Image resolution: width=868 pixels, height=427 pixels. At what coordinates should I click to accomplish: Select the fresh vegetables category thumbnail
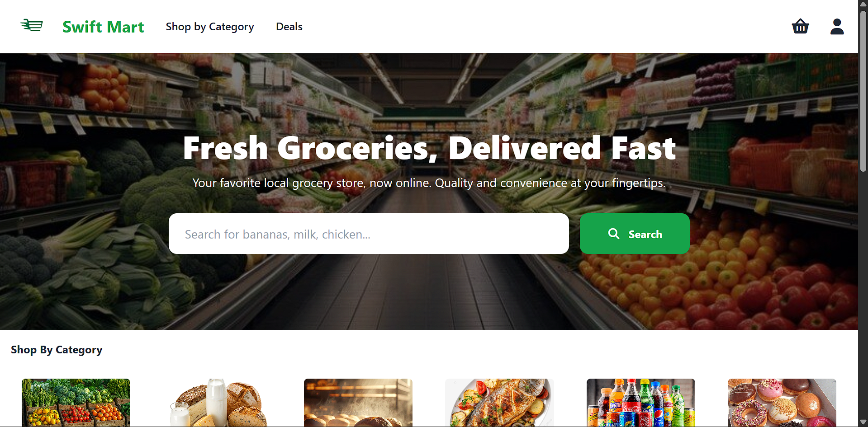76,403
